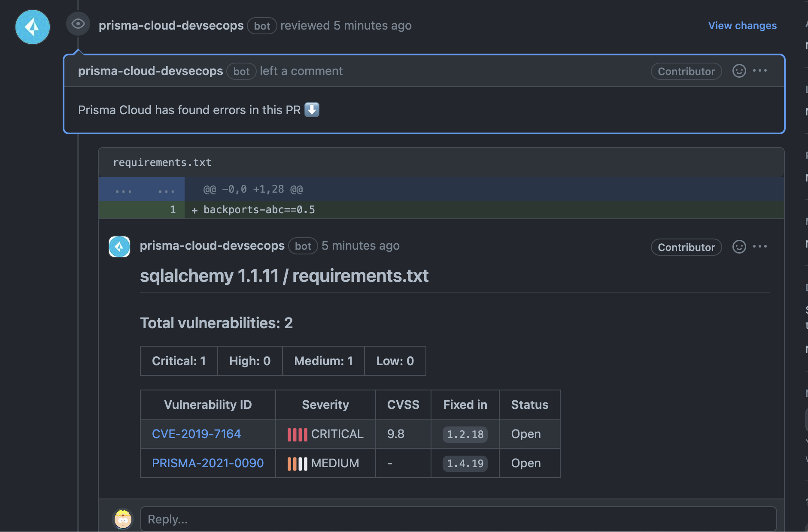Image resolution: width=808 pixels, height=532 pixels.
Task: Click the MEDIUM severity bars indicator
Action: (297, 463)
